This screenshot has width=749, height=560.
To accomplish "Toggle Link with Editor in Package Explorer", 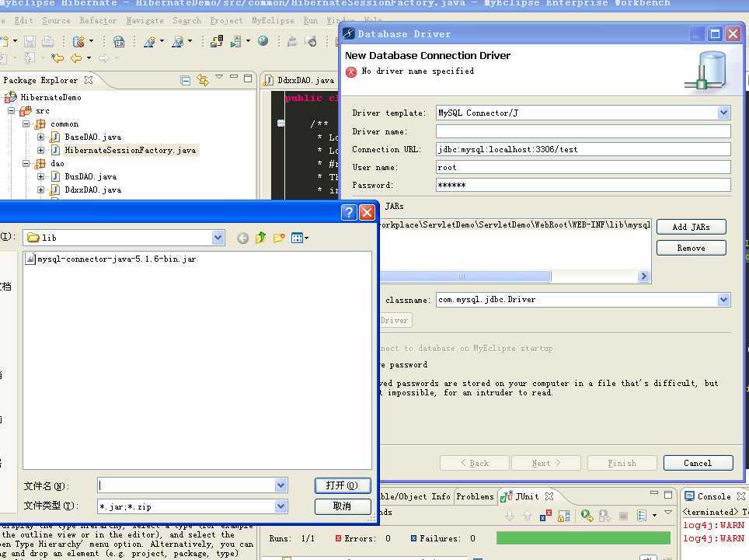I will [x=203, y=80].
